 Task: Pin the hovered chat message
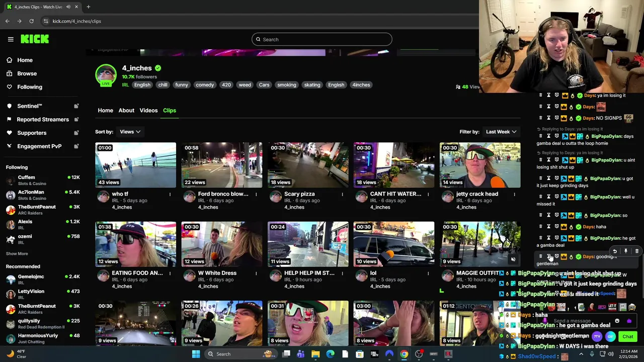tap(625, 251)
